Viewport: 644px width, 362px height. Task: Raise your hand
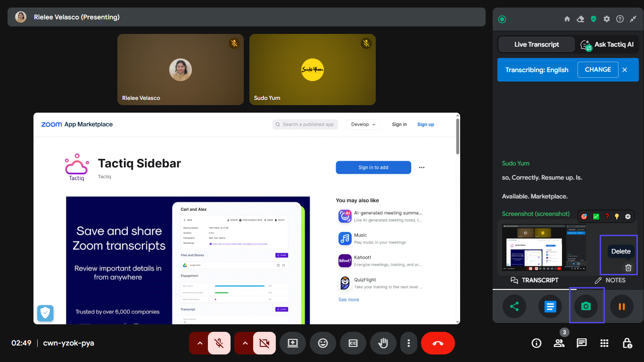(x=383, y=343)
